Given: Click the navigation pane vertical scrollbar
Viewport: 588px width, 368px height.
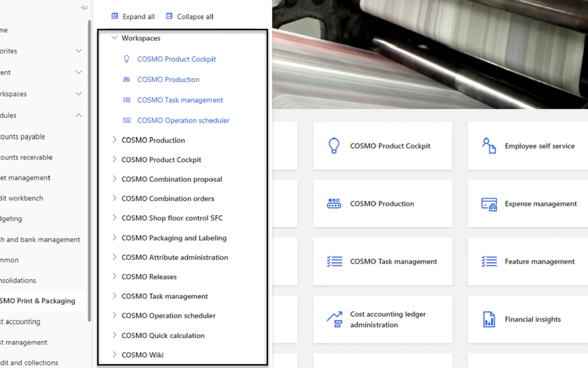Looking at the screenshot, I should (89, 171).
